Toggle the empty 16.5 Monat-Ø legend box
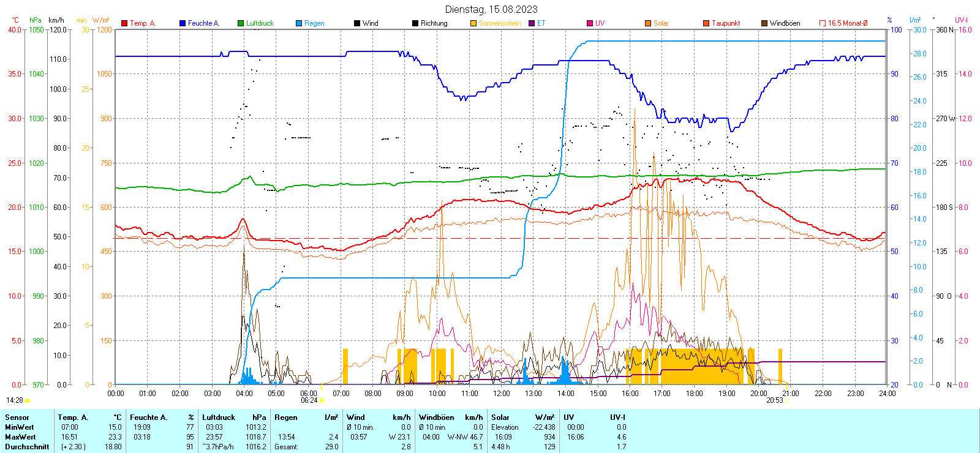This screenshot has width=980, height=453. pos(823,23)
